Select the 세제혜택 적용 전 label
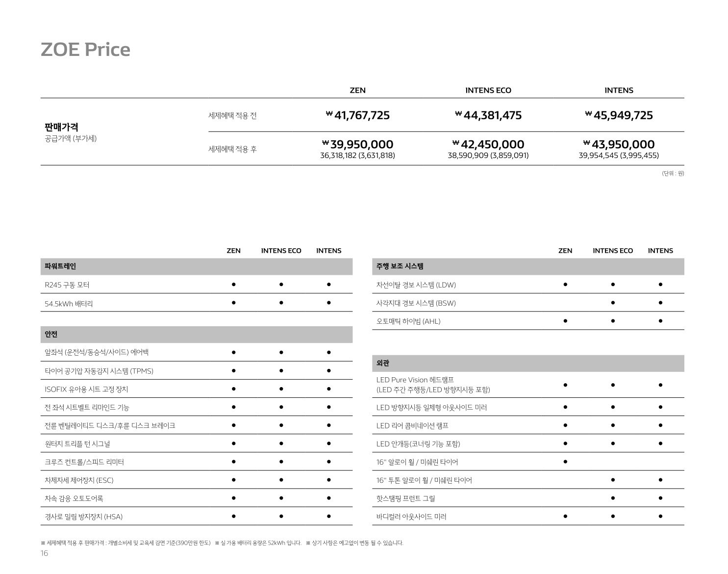The height and width of the screenshot is (574, 728). [232, 116]
